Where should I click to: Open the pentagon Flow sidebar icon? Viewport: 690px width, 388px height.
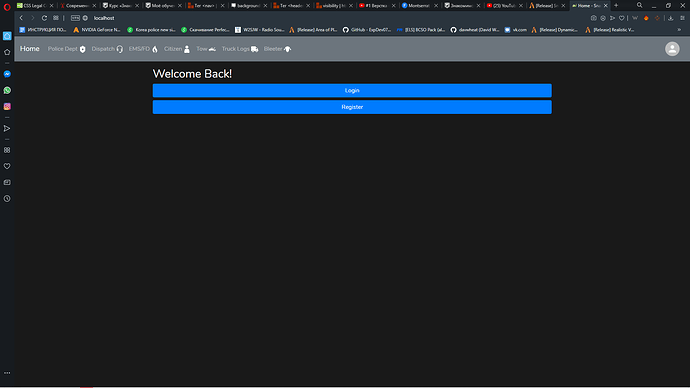pos(7,52)
